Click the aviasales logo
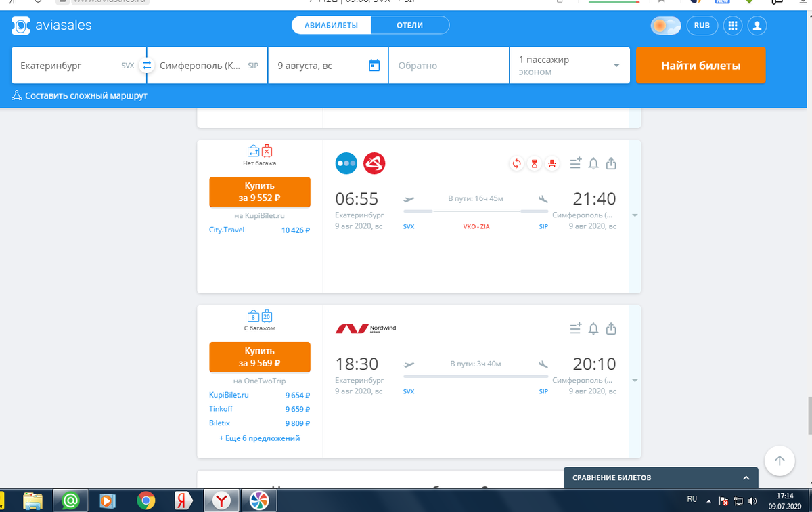 pyautogui.click(x=51, y=26)
